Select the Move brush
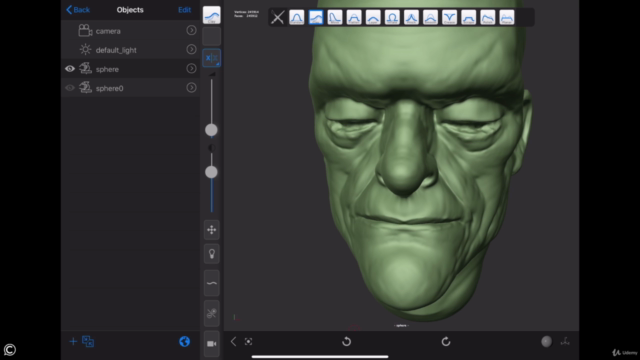640x360 pixels. 335,18
